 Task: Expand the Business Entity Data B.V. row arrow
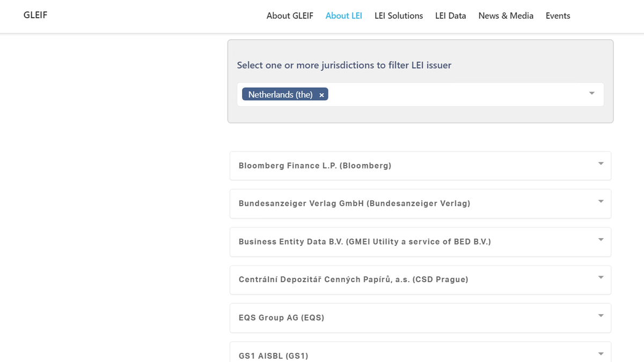[601, 240]
